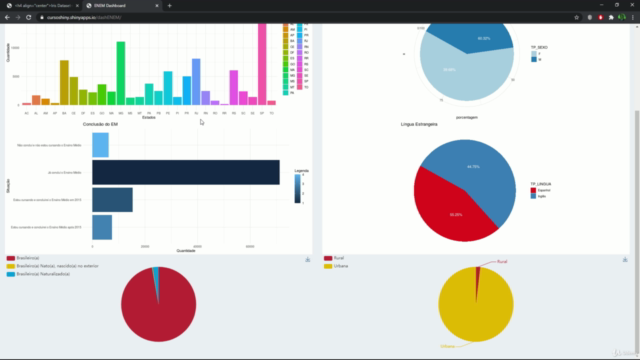
Task: Click the large red Brasileiro(a) pie slice
Action: coord(158,310)
